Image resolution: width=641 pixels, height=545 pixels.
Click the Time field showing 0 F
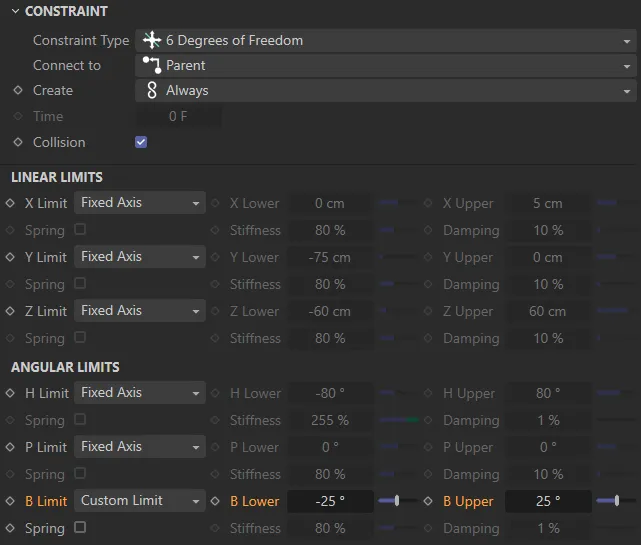coord(178,116)
